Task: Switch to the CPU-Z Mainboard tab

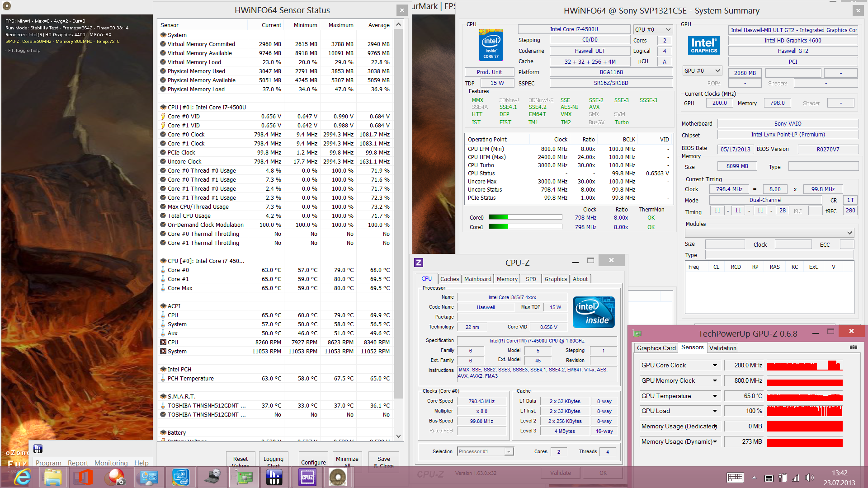Action: pos(477,279)
